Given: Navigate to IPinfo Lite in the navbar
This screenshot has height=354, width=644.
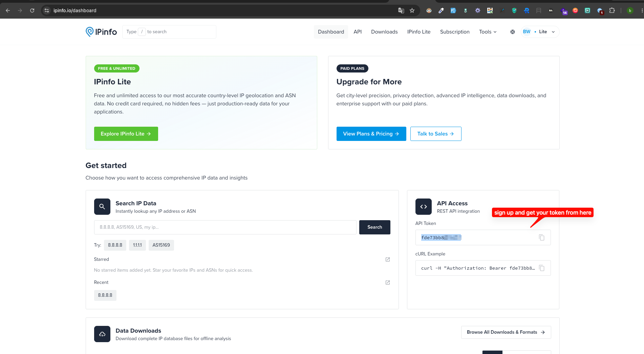Looking at the screenshot, I should (x=419, y=32).
